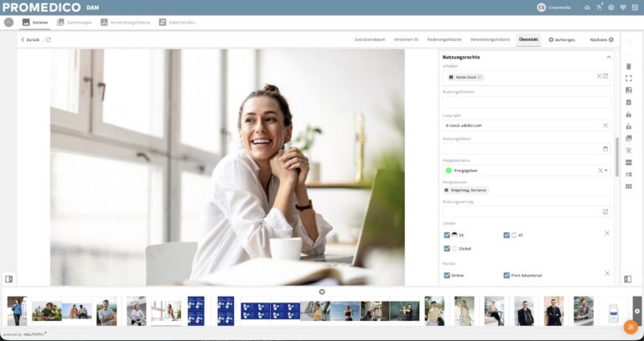Click the trash delete icon in right sidebar
Image resolution: width=644 pixels, height=341 pixels.
click(x=628, y=66)
